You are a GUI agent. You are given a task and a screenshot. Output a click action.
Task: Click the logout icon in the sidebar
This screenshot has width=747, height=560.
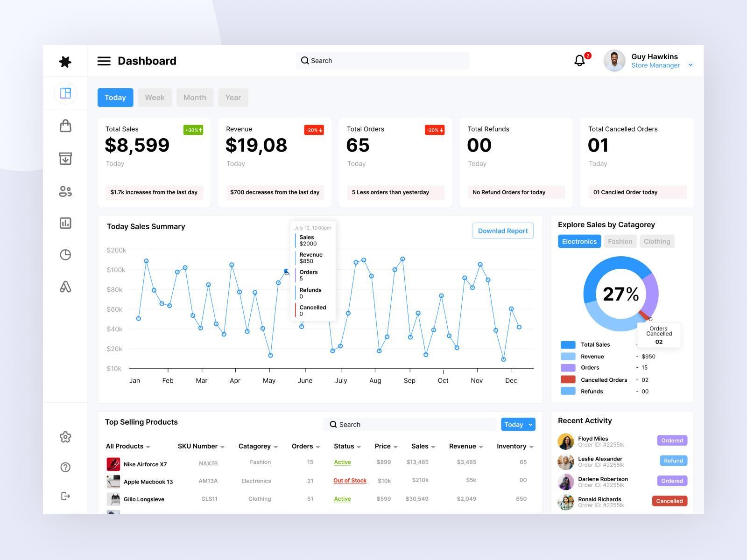[65, 496]
